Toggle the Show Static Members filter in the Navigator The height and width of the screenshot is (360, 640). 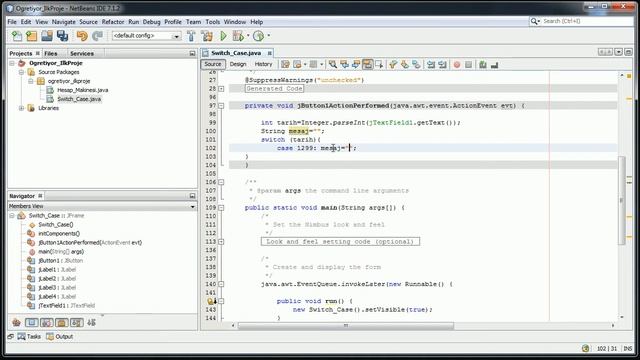pyautogui.click(x=47, y=322)
